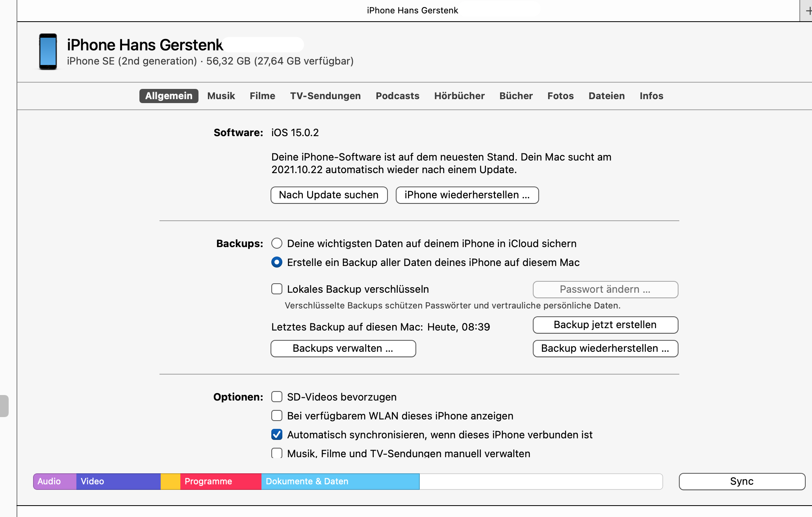Click Programme segment in storage bar

(x=221, y=482)
